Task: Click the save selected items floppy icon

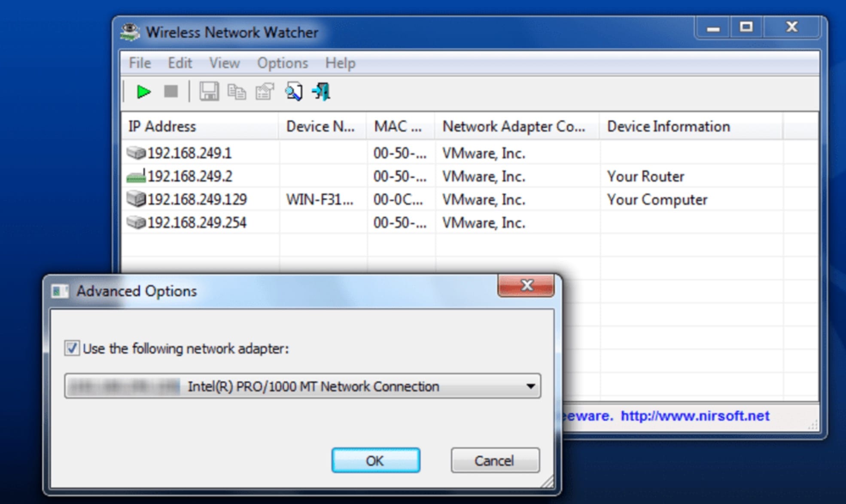Action: (209, 91)
